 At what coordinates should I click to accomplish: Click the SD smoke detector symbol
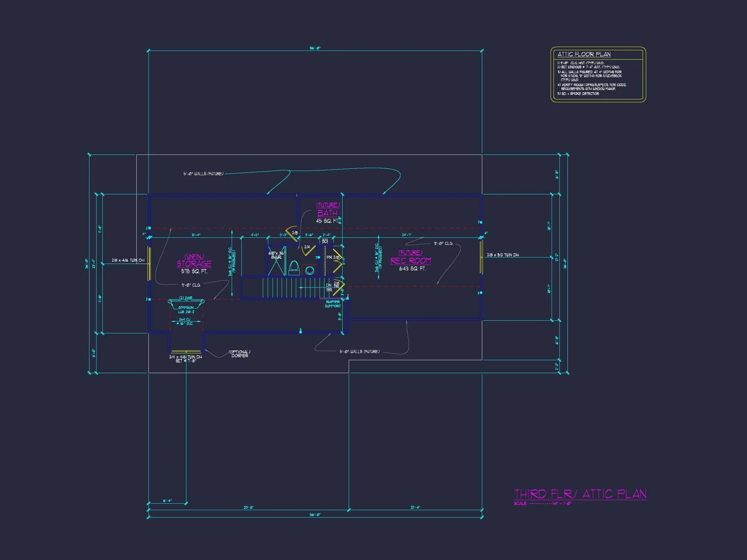325,241
